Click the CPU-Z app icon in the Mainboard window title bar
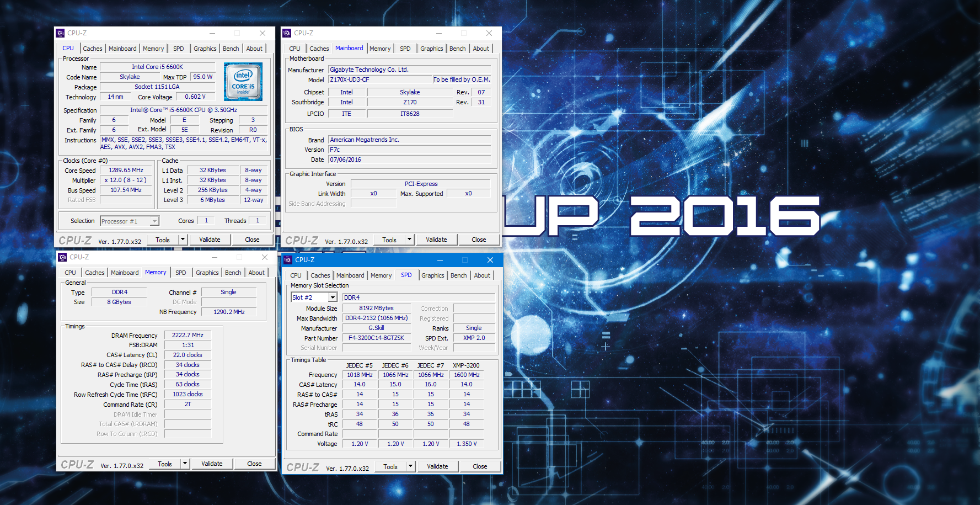This screenshot has width=980, height=505. 287,33
